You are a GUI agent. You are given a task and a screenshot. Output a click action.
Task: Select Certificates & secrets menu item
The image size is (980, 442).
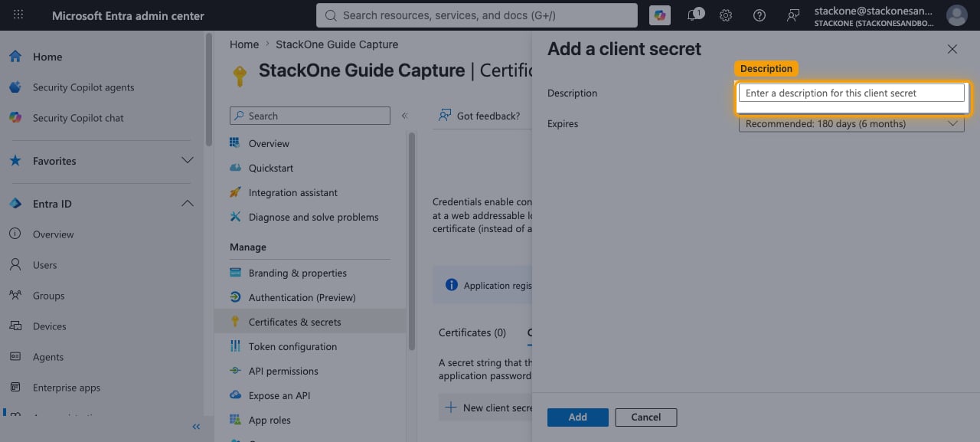(310, 322)
